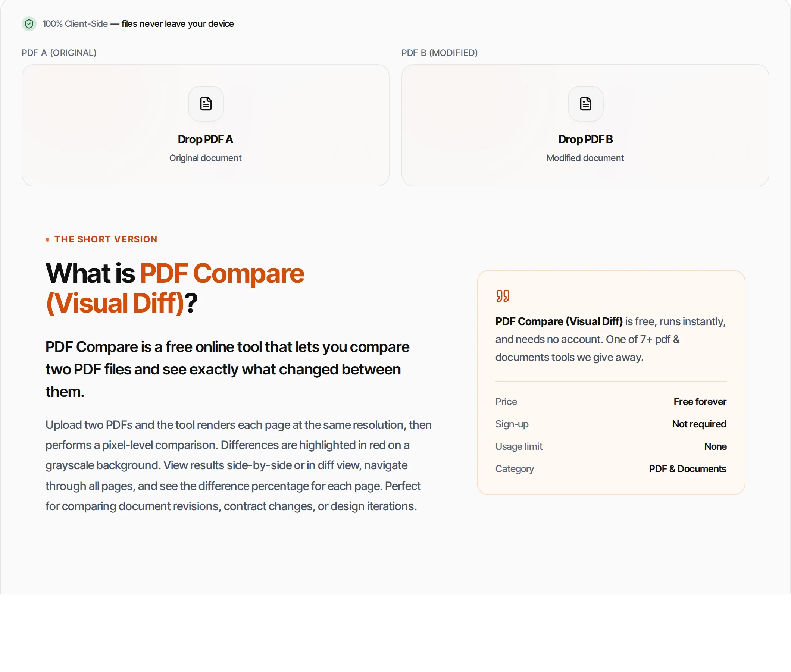The width and height of the screenshot is (791, 672).
Task: Click the 'None' usage limit value
Action: click(x=715, y=446)
